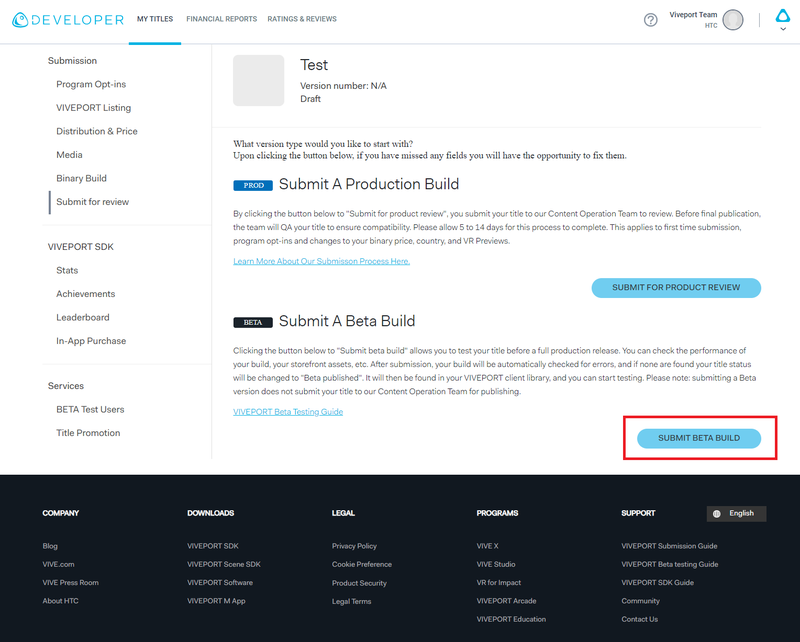This screenshot has height=642, width=800.
Task: Click the globe icon beside English
Action: (x=717, y=513)
